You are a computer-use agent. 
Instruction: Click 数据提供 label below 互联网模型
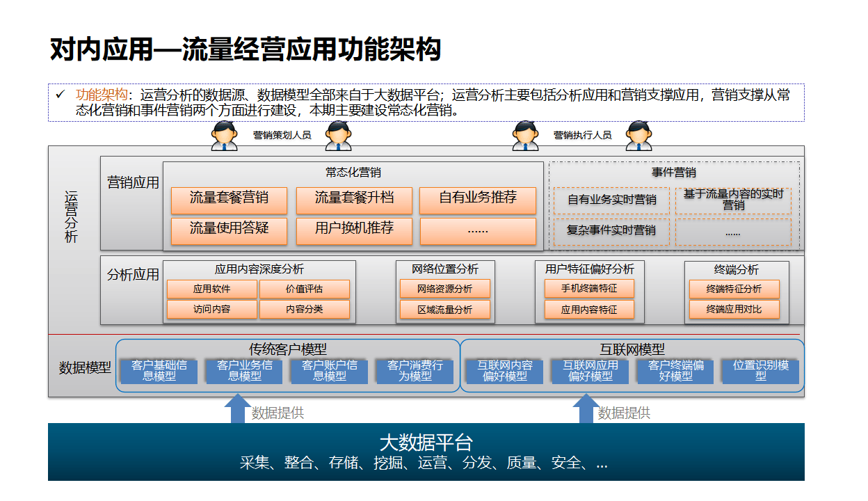click(624, 413)
